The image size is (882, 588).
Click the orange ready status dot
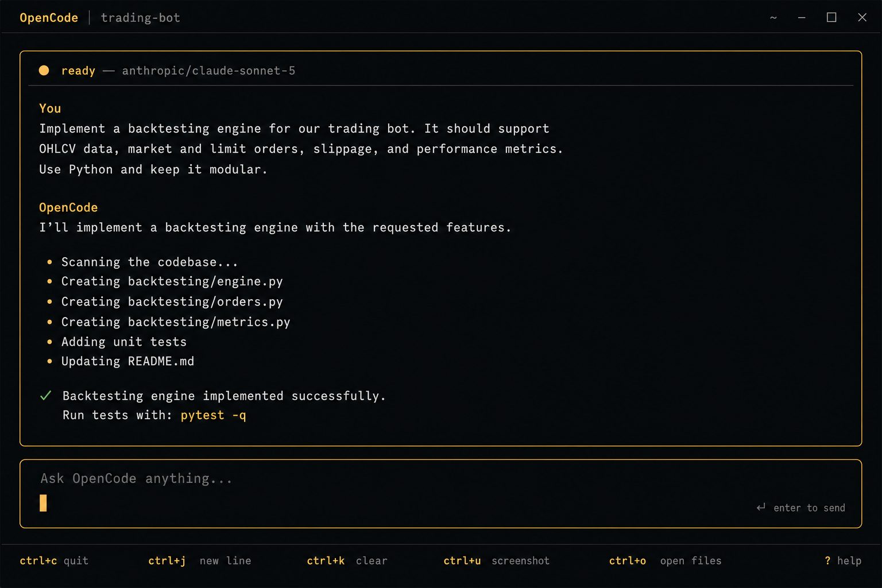pyautogui.click(x=44, y=71)
